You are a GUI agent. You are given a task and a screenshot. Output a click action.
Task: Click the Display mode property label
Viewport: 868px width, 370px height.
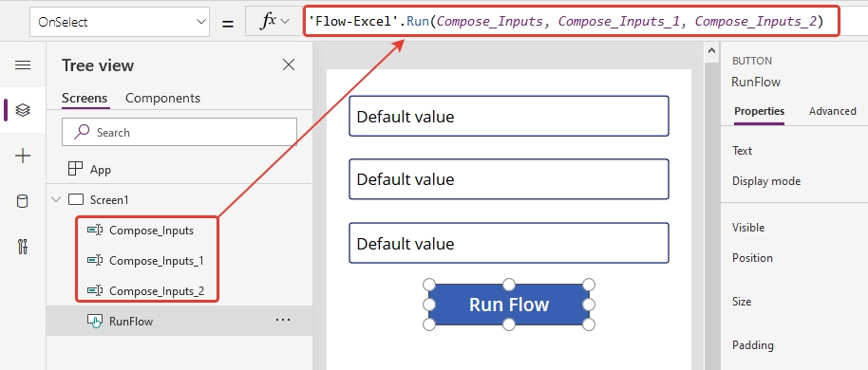click(x=766, y=181)
